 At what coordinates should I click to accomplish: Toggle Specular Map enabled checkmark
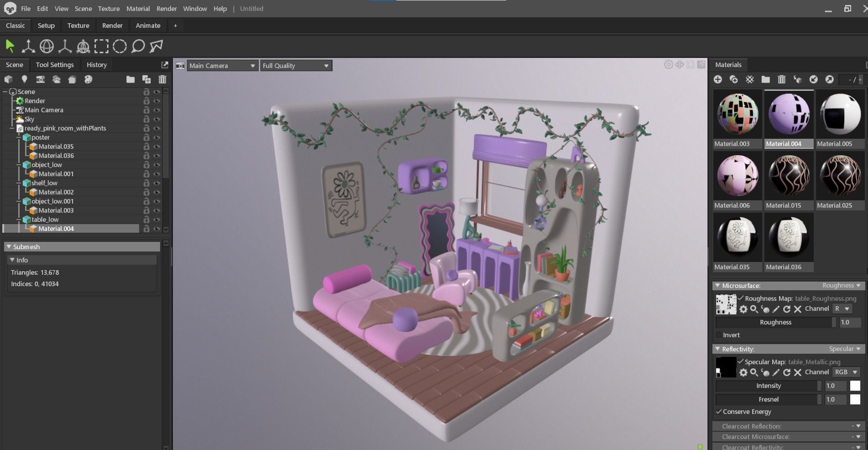pos(741,362)
